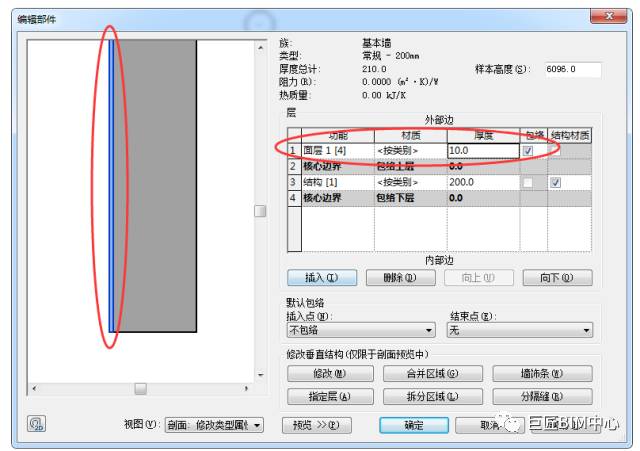The height and width of the screenshot is (451, 640).
Task: Click the 结构材质 column header
Action: 569,136
